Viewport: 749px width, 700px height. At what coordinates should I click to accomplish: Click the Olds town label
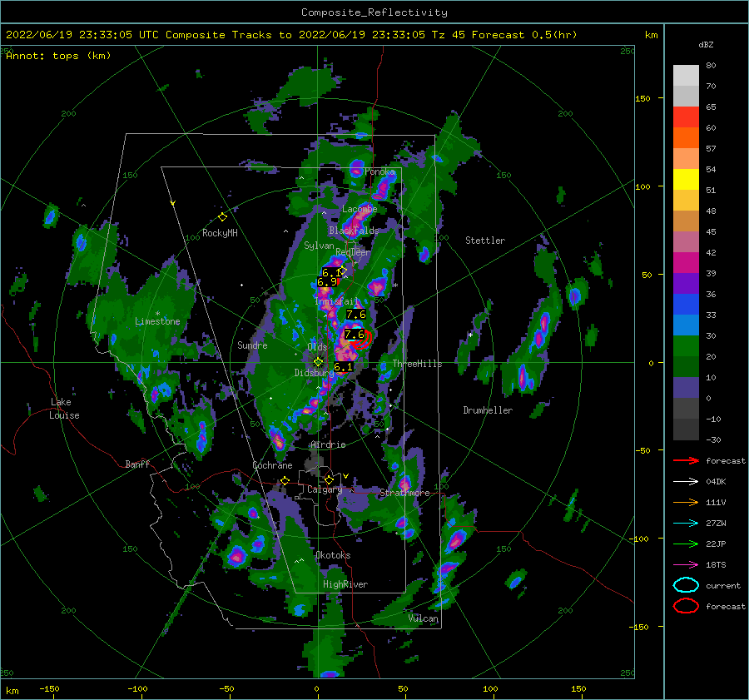click(317, 347)
